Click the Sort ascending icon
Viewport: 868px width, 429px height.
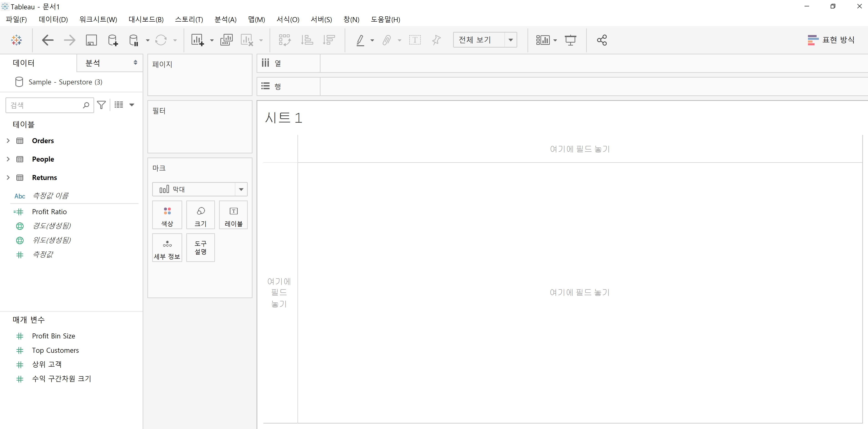pos(307,40)
